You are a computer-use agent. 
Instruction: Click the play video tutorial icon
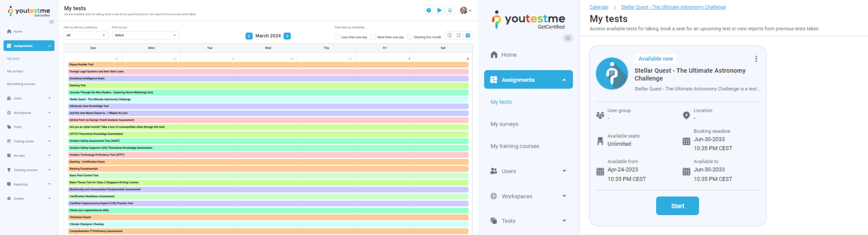tap(439, 10)
